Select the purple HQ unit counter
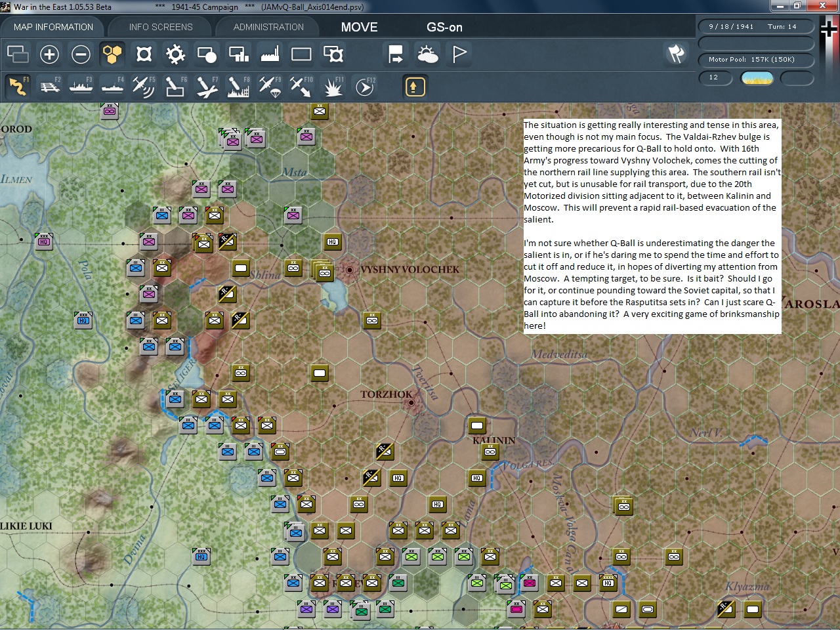Image resolution: width=840 pixels, height=630 pixels. pyautogui.click(x=44, y=241)
